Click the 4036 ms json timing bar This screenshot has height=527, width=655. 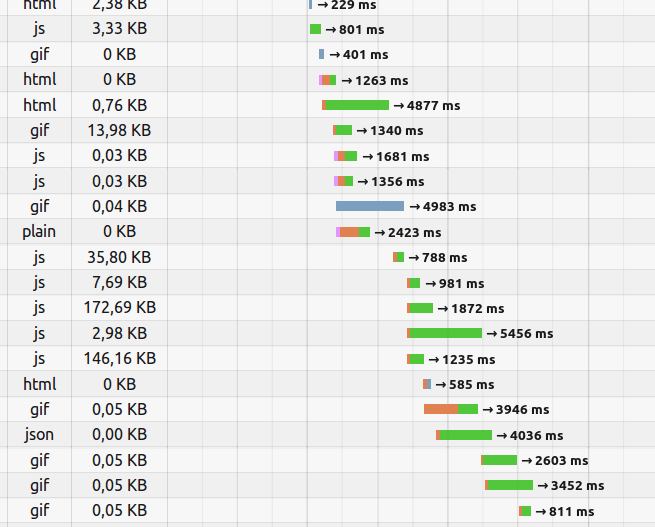pyautogui.click(x=464, y=435)
